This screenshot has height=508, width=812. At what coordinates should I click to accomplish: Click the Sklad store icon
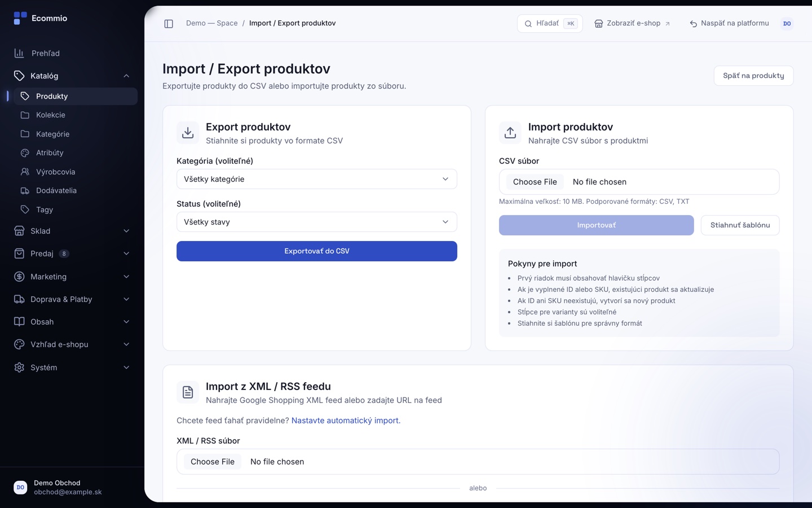[19, 231]
